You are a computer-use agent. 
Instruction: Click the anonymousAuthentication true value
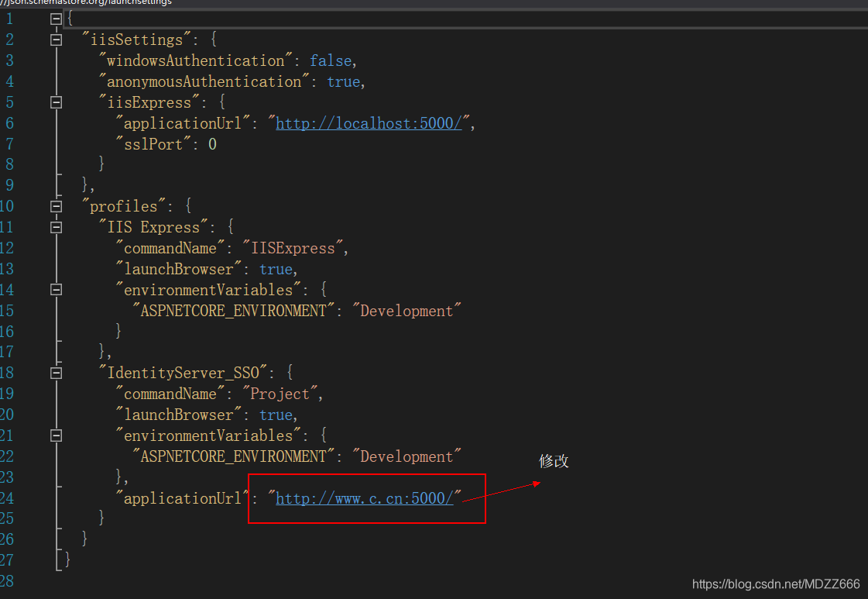pyautogui.click(x=343, y=81)
